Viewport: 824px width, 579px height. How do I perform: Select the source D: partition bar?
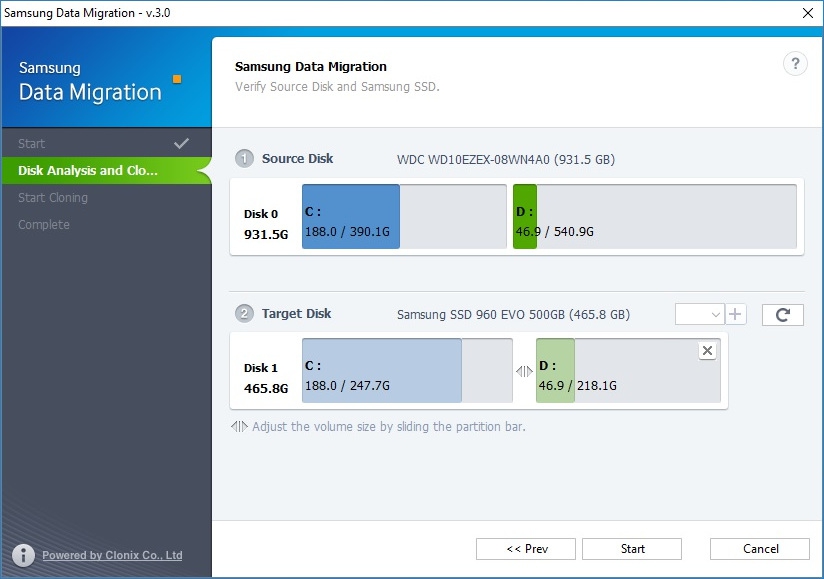(x=655, y=216)
